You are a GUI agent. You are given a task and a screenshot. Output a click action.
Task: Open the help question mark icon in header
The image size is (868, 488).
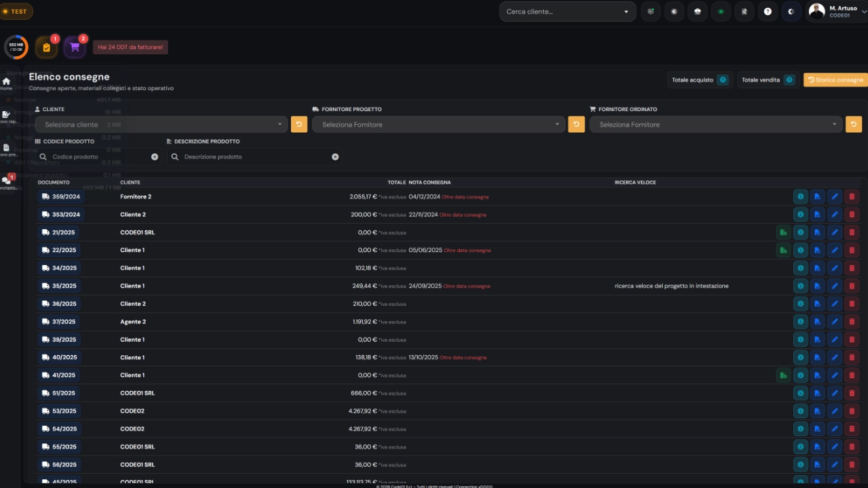click(x=768, y=12)
